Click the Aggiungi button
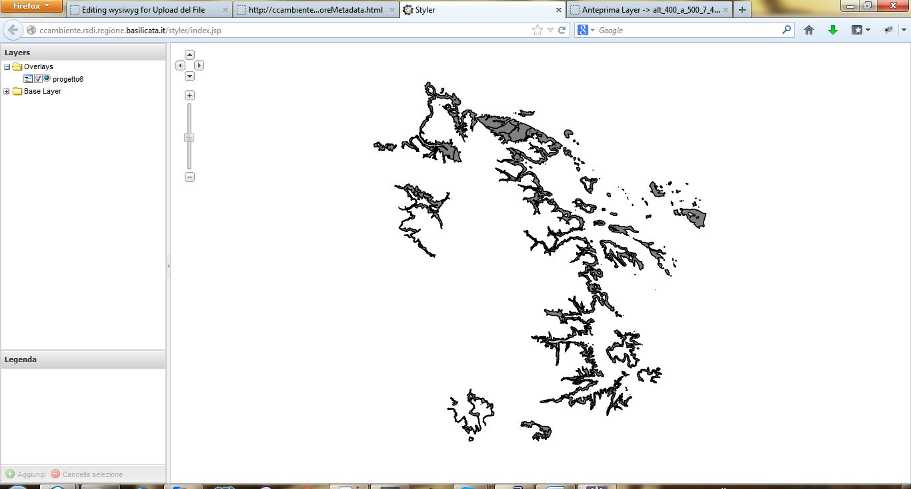The image size is (911, 489). pyautogui.click(x=26, y=474)
